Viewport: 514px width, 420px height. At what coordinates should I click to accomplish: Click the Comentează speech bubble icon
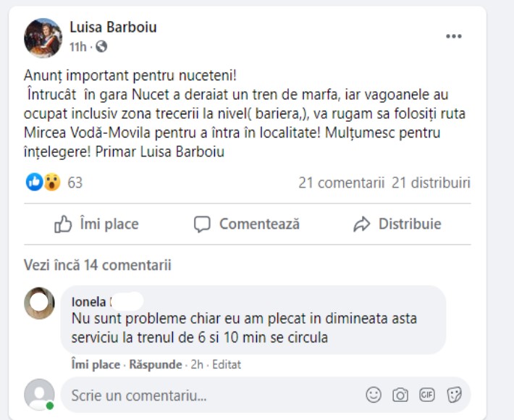(x=202, y=224)
